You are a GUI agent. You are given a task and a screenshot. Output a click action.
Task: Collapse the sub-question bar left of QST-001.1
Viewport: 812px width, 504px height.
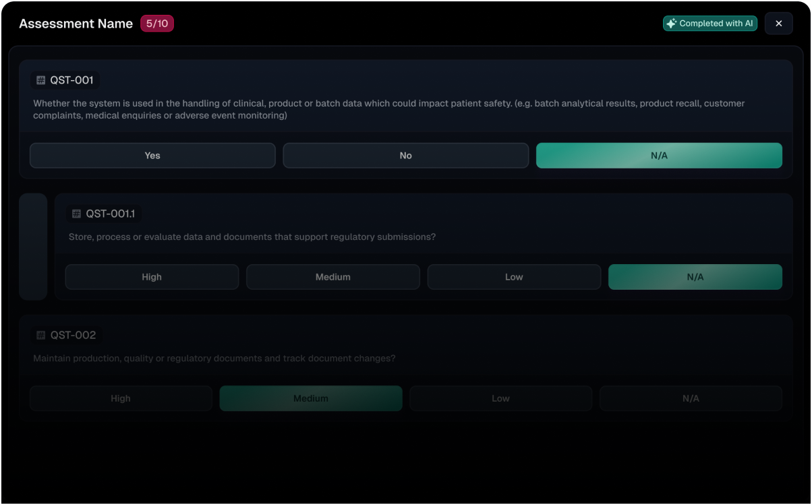(x=33, y=247)
